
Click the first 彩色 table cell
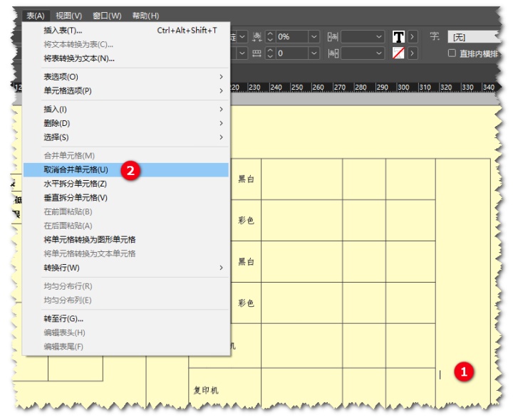point(246,220)
